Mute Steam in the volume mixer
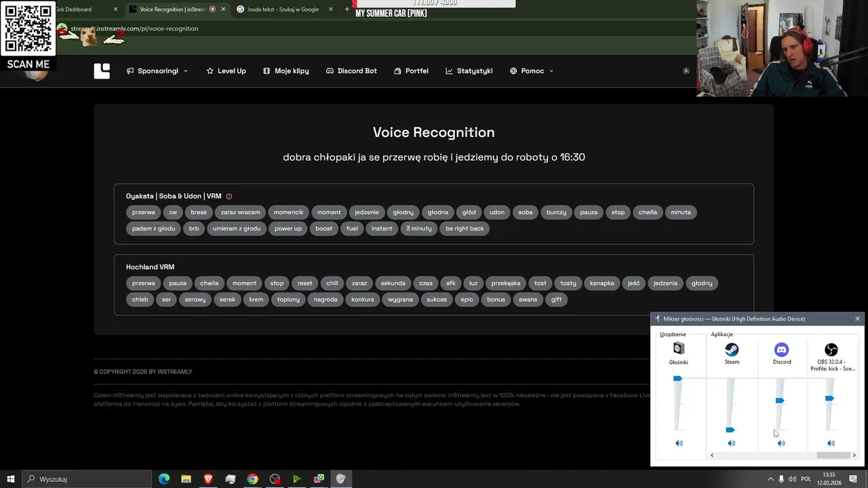The height and width of the screenshot is (488, 868). pyautogui.click(x=731, y=443)
